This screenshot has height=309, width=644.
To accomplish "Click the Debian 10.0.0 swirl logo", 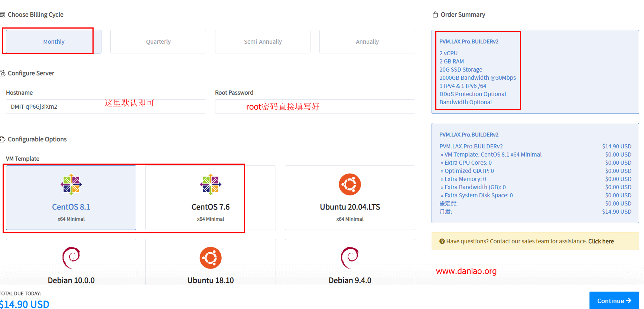I will (71, 258).
